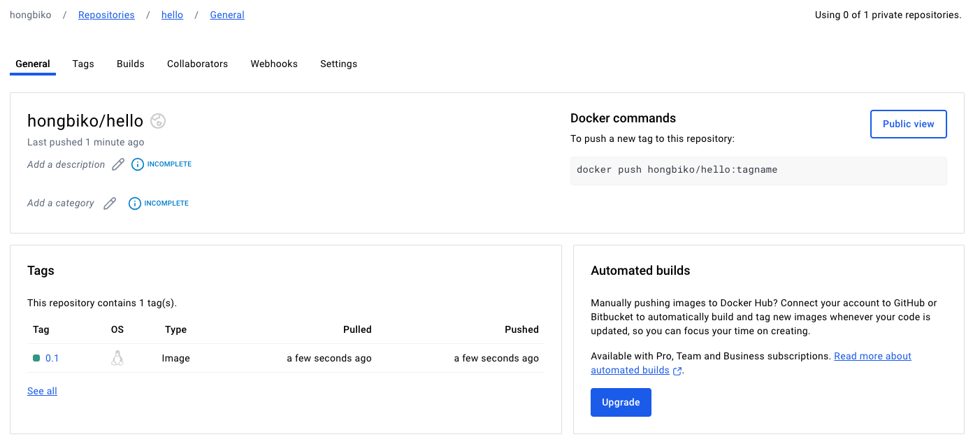Click info icon next to category INCOMPLETE
980x444 pixels.
tap(135, 203)
